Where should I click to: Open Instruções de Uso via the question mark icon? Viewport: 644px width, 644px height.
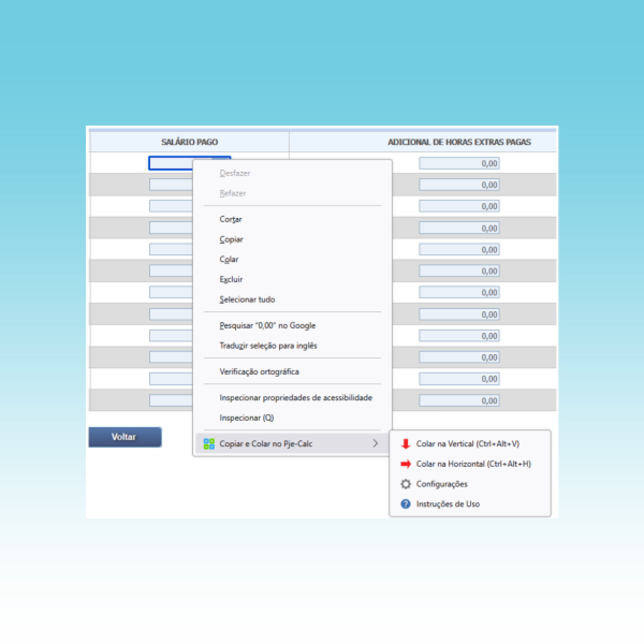coord(406,504)
